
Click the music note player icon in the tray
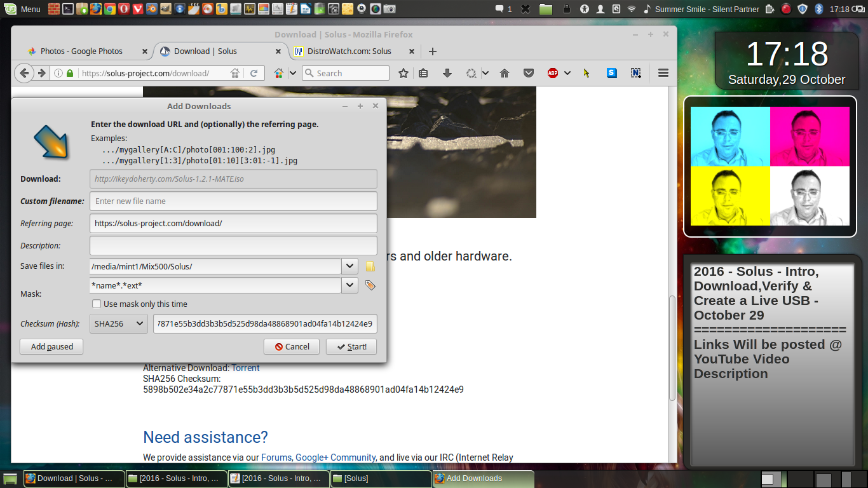647,9
